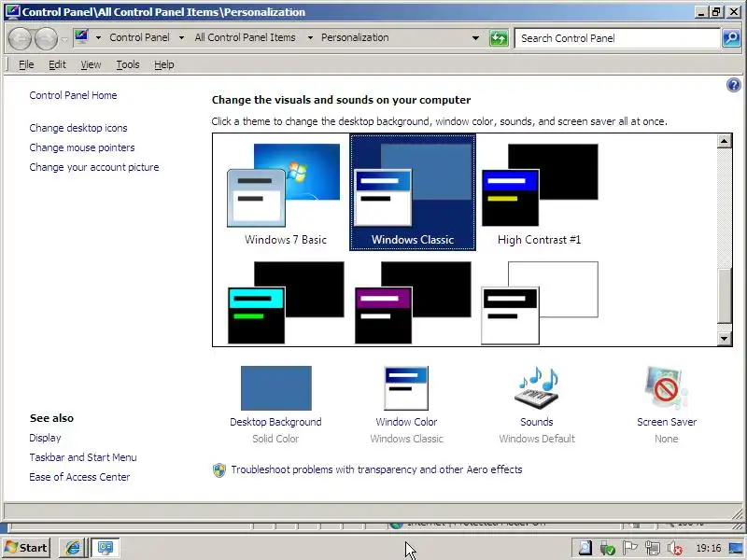Open the Help menu

tap(164, 64)
